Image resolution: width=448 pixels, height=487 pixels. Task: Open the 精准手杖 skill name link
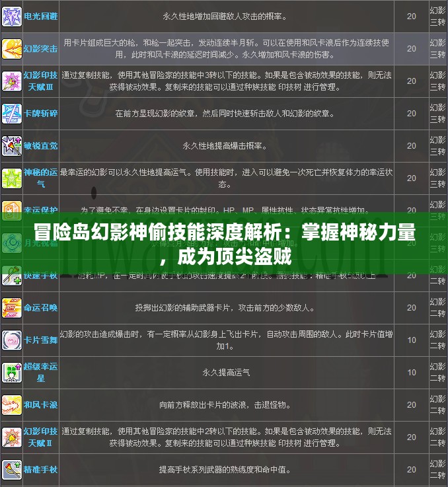pos(41,470)
